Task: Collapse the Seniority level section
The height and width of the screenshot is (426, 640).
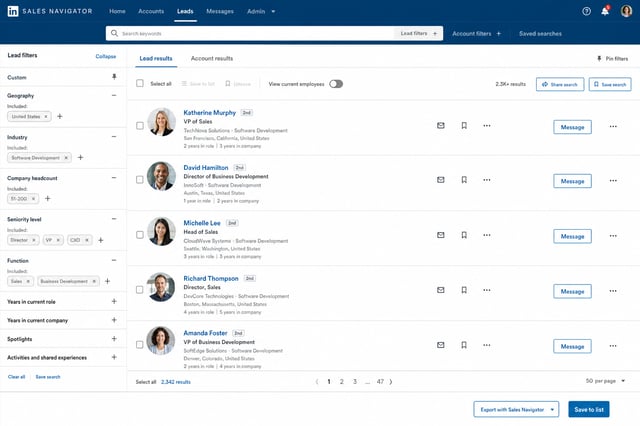Action: (114, 219)
